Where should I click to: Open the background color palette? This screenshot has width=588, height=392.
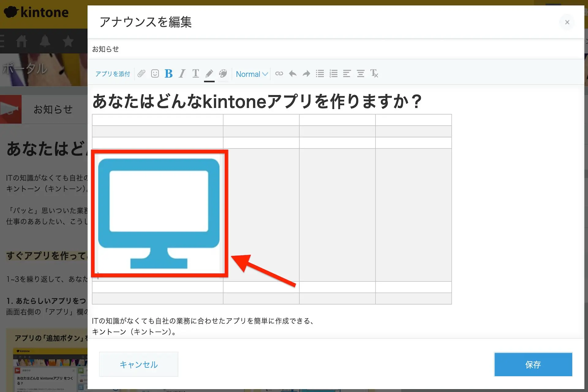pos(223,73)
